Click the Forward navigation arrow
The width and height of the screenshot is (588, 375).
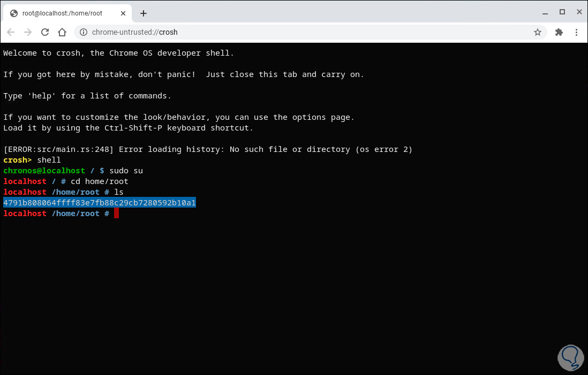28,32
